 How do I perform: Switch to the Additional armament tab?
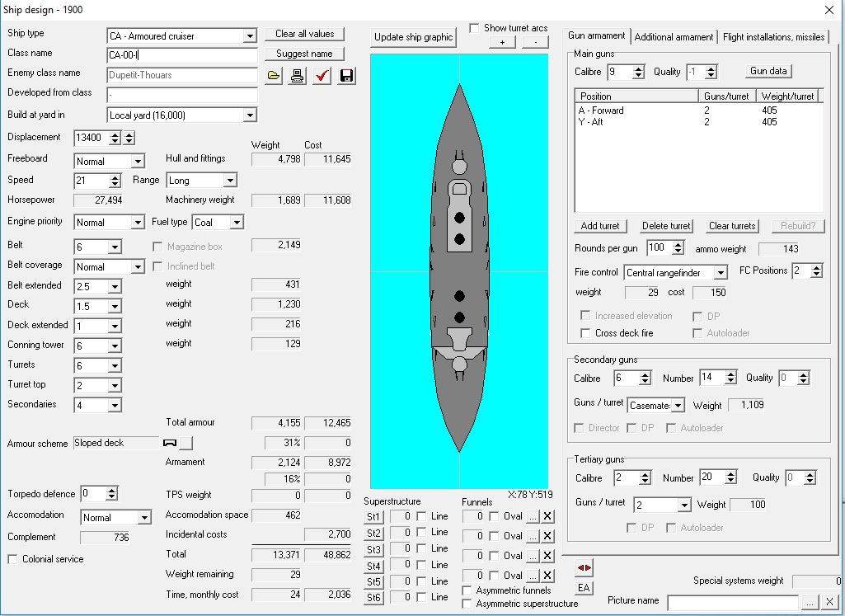pyautogui.click(x=674, y=37)
